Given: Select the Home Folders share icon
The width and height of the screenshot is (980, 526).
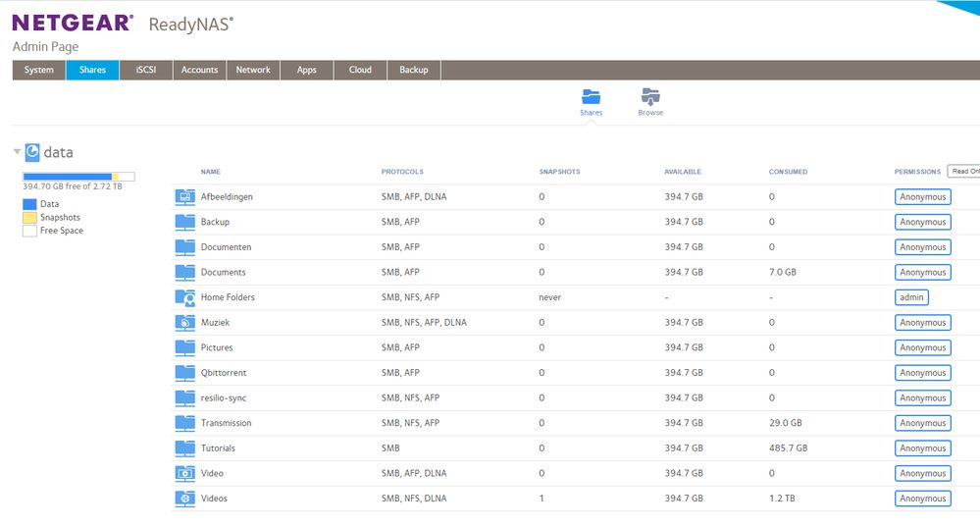Looking at the screenshot, I should click(185, 297).
